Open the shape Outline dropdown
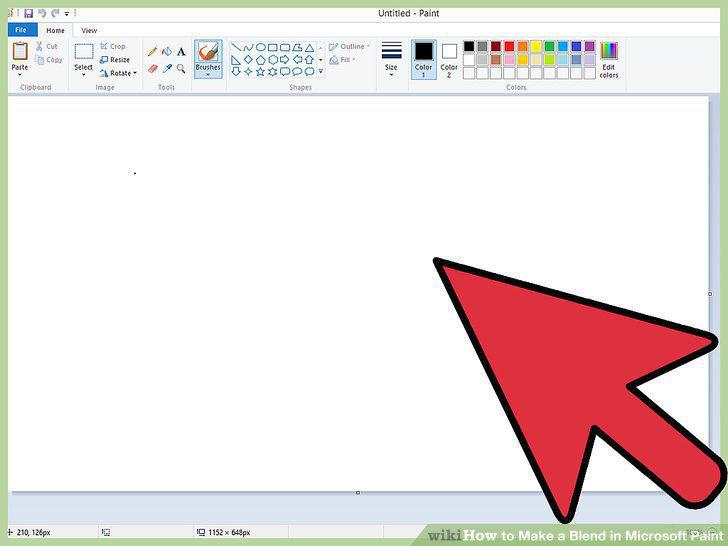 point(350,46)
